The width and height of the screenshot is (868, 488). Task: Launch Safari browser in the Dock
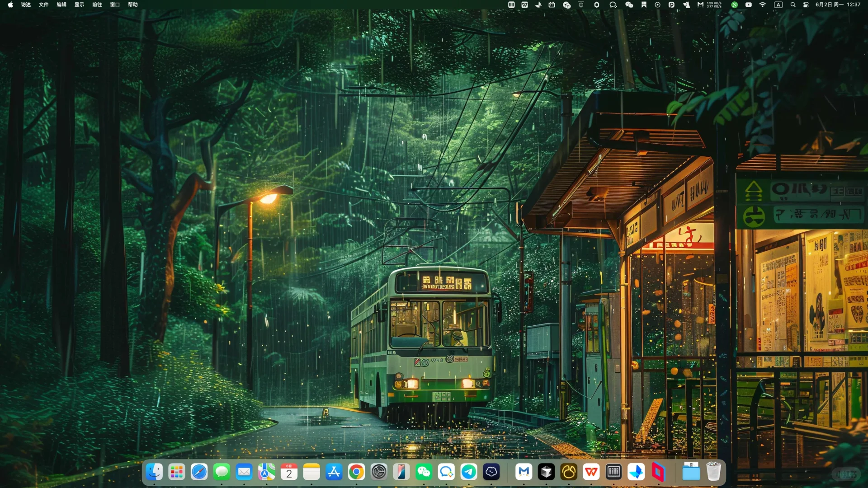click(199, 472)
